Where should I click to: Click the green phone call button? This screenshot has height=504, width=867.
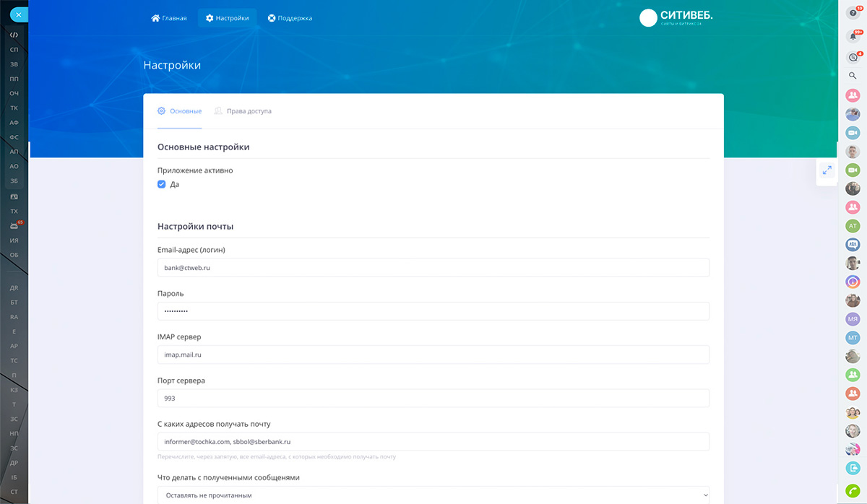853,491
